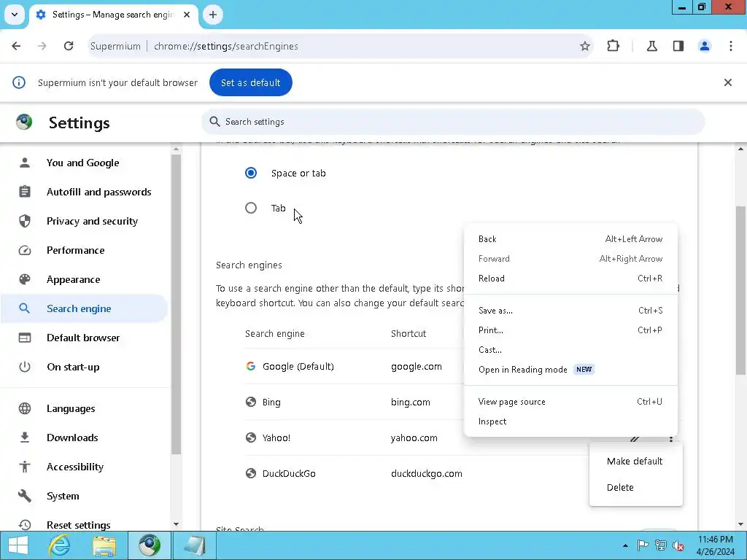Click the duckduckgo.com shortcut text
This screenshot has height=560, width=747.
coord(426,473)
